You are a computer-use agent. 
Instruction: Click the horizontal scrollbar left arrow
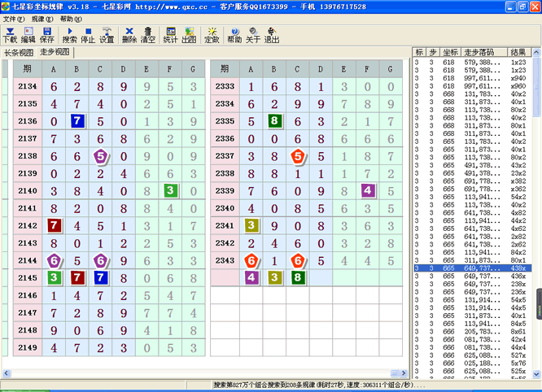tap(7, 373)
